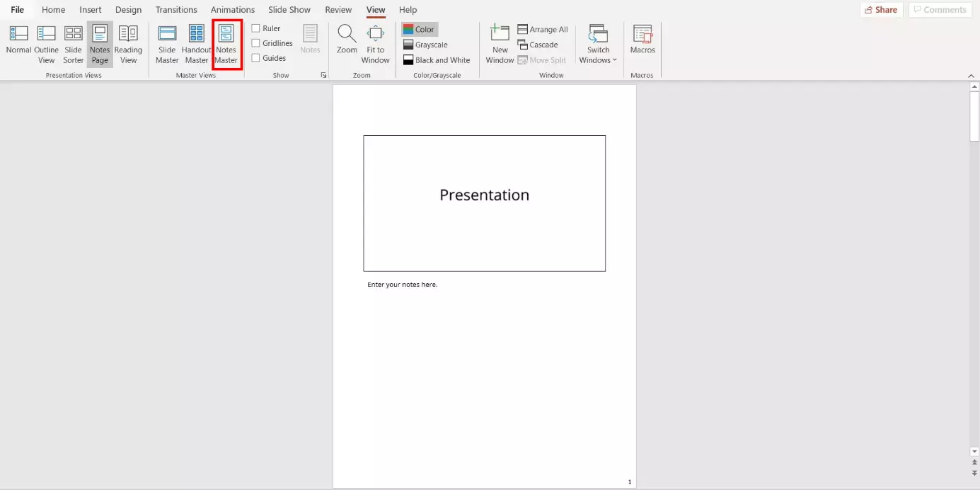
Task: Go to previous slide via double-up arrow
Action: click(974, 462)
